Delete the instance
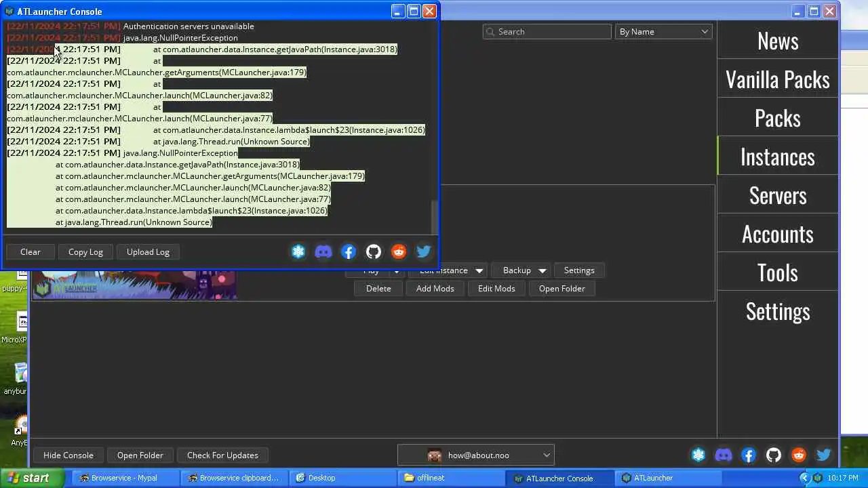868x488 pixels. click(378, 289)
